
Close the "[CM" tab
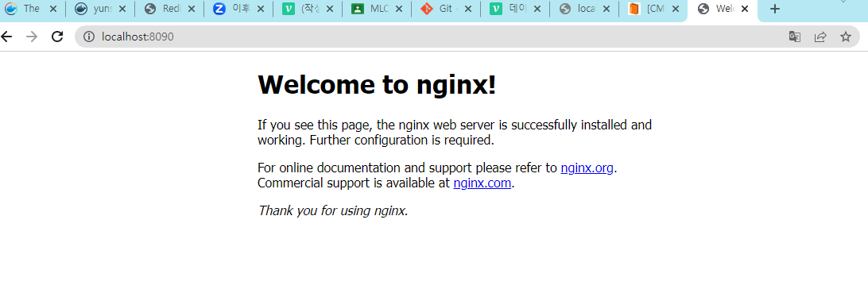click(676, 9)
